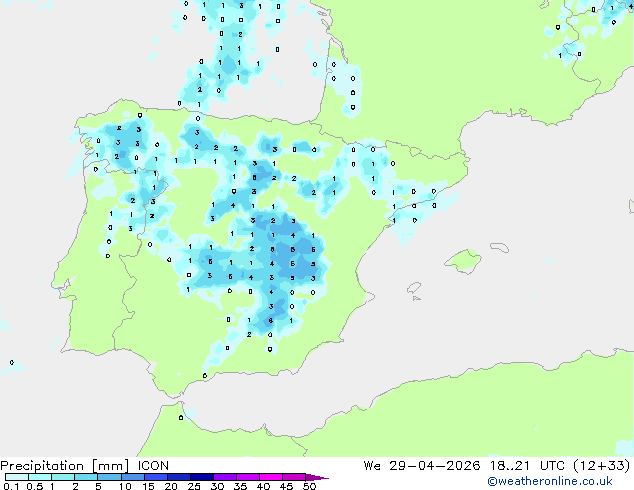Click the 30–35 mm purple swatch

click(x=225, y=477)
